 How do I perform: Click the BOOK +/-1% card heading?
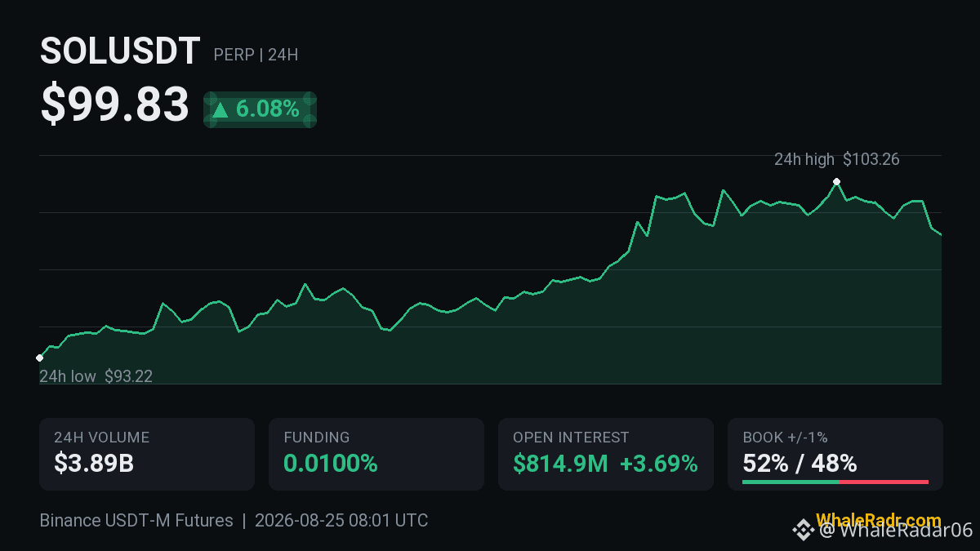(x=785, y=438)
